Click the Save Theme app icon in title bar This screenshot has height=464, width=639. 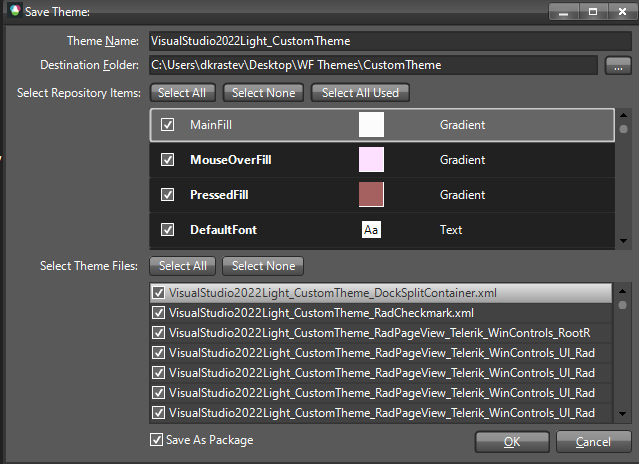coord(15,11)
